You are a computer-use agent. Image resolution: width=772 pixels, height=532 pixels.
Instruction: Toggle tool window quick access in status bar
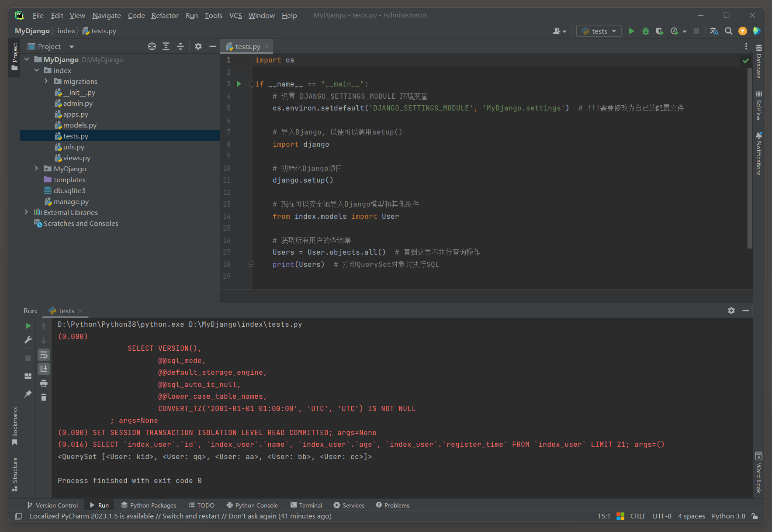click(18, 516)
